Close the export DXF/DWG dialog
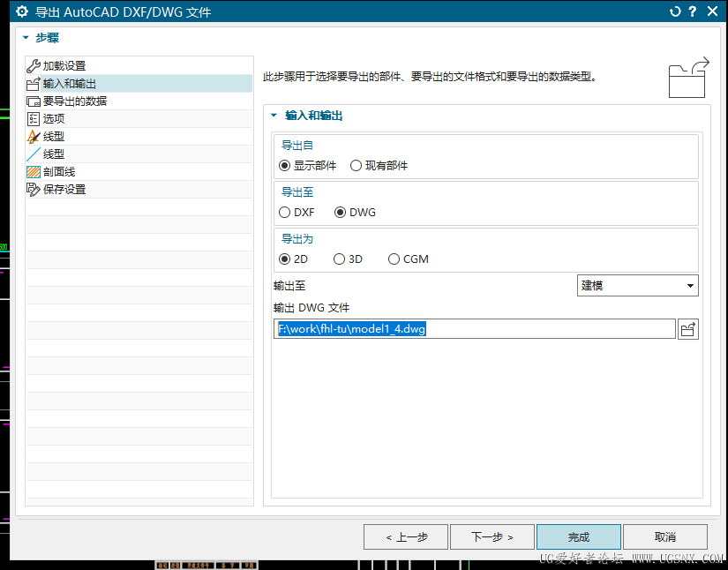Viewport: 728px width, 570px height. (712, 11)
